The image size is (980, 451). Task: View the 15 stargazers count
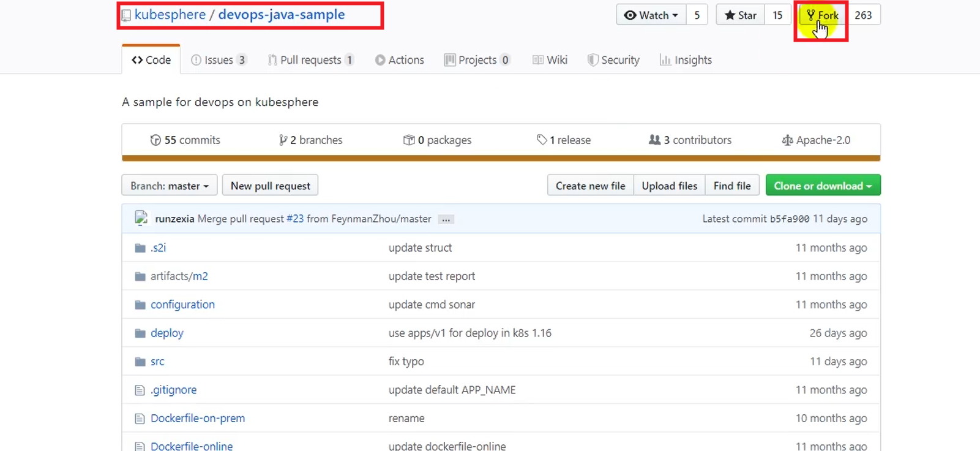(777, 15)
